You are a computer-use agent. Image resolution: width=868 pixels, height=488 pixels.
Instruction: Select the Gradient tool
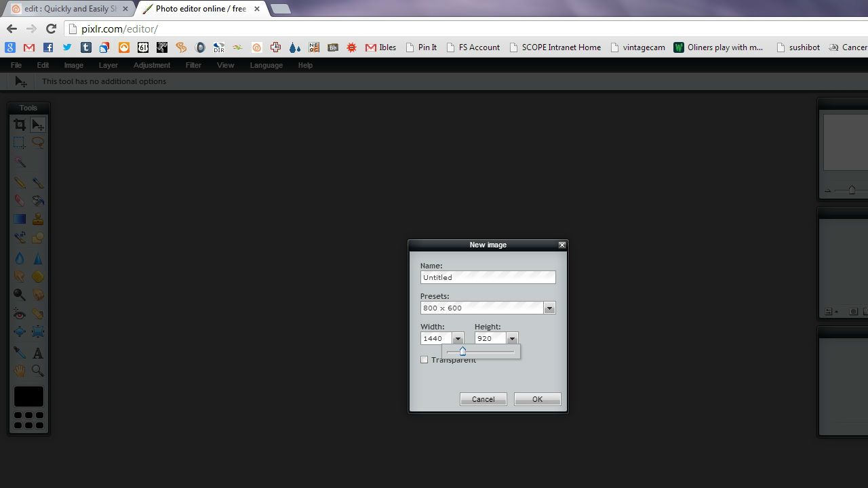[19, 218]
